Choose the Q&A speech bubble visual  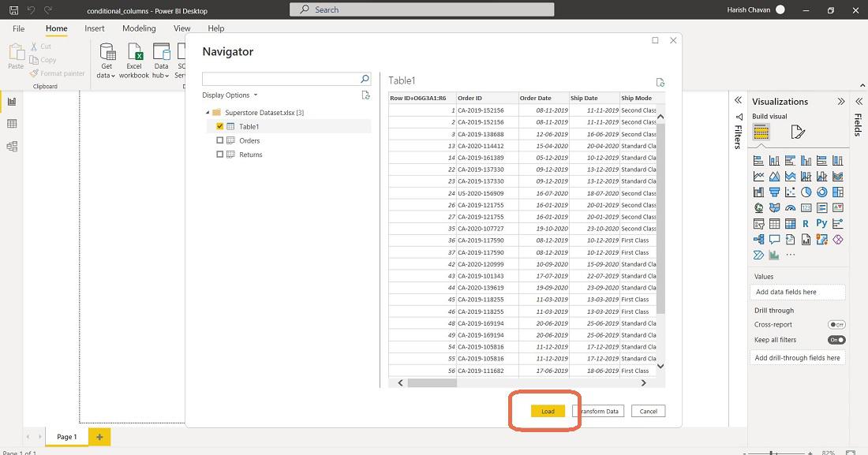[774, 239]
